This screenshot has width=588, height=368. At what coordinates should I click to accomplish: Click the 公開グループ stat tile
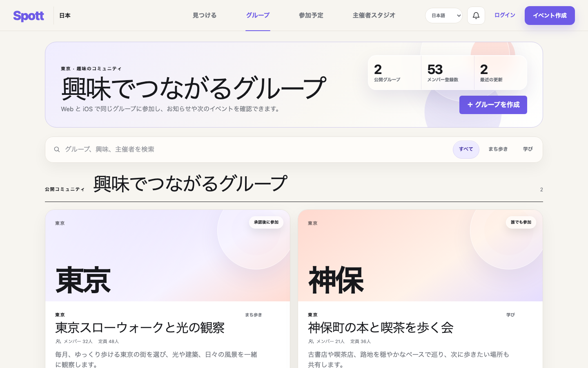coord(394,73)
